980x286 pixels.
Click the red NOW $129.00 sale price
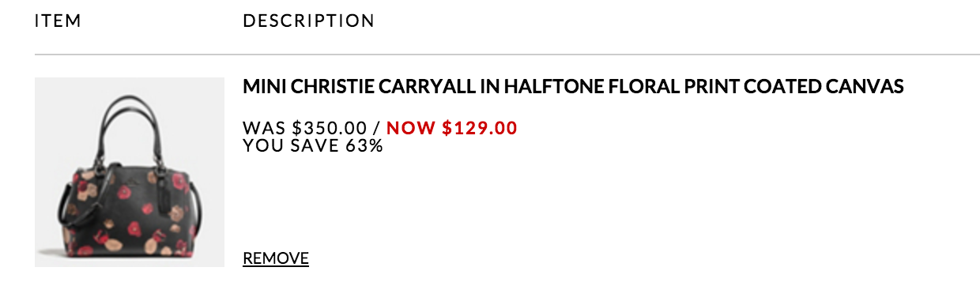[x=452, y=127]
